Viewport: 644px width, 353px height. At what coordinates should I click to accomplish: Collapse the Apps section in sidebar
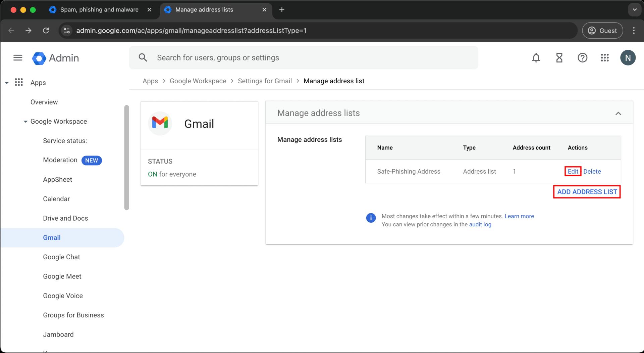click(7, 83)
